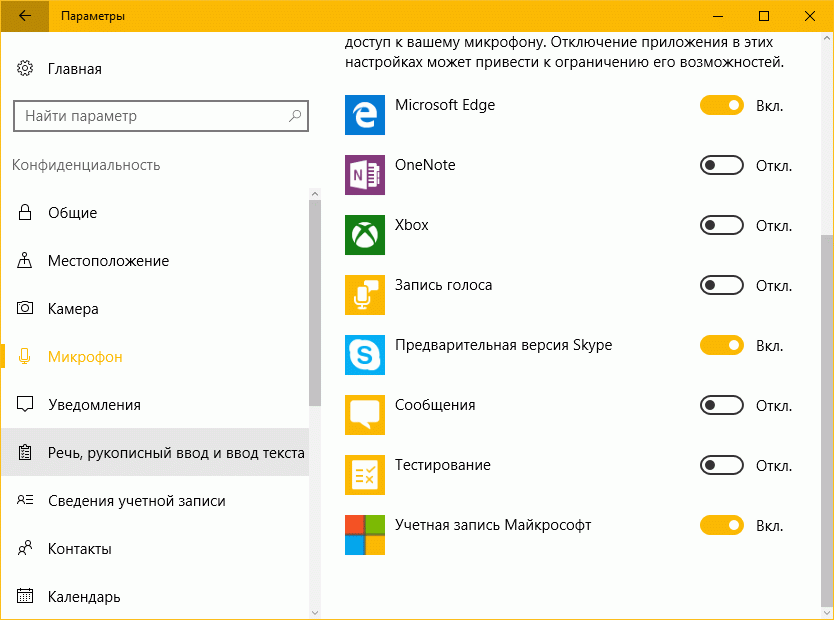Click the camera icon next to Камера
Image resolution: width=834 pixels, height=620 pixels.
24,308
